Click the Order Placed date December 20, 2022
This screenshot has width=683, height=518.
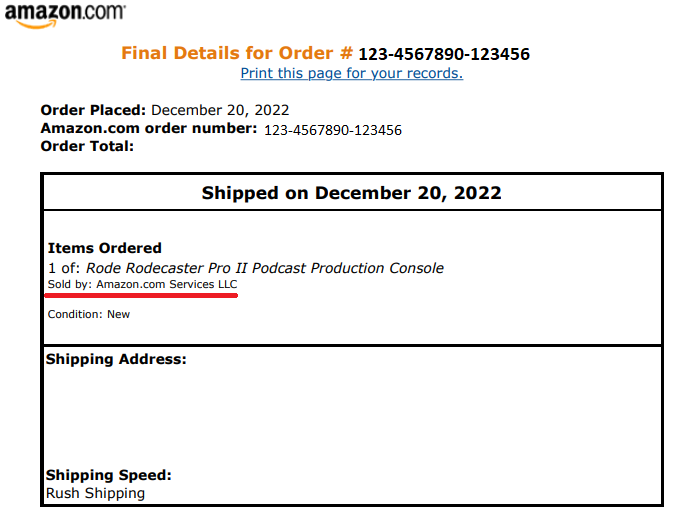pyautogui.click(x=220, y=110)
